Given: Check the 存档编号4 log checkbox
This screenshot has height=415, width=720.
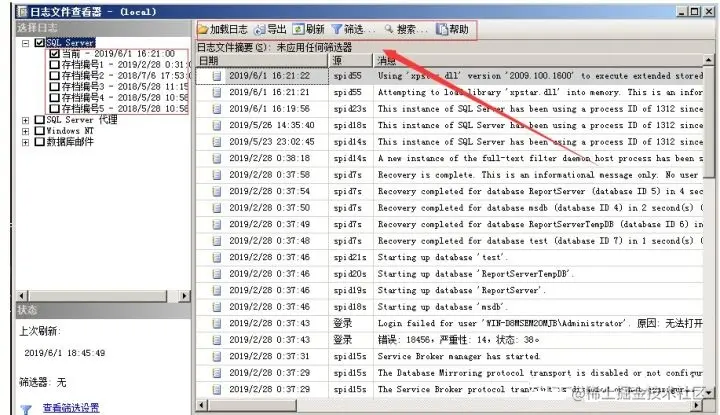Looking at the screenshot, I should pyautogui.click(x=54, y=98).
